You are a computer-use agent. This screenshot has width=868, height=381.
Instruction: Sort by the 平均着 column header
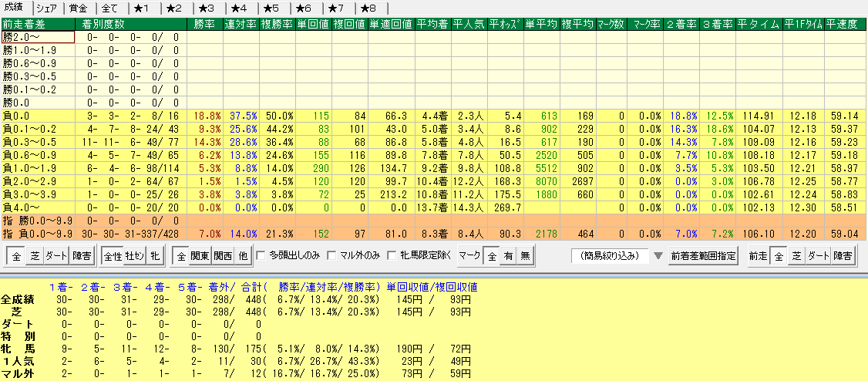coord(433,24)
